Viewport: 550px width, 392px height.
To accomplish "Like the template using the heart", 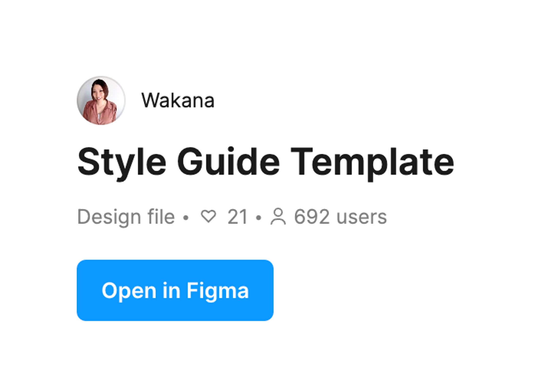I will (208, 216).
